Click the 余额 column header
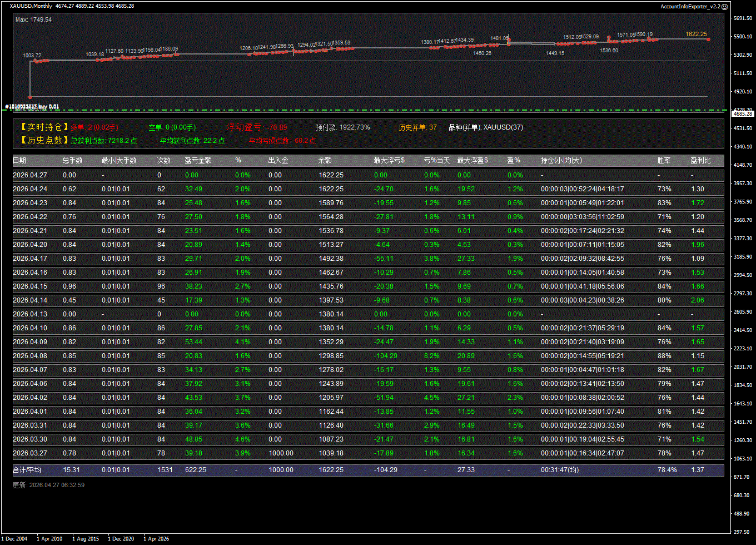This screenshot has width=756, height=545. click(325, 161)
